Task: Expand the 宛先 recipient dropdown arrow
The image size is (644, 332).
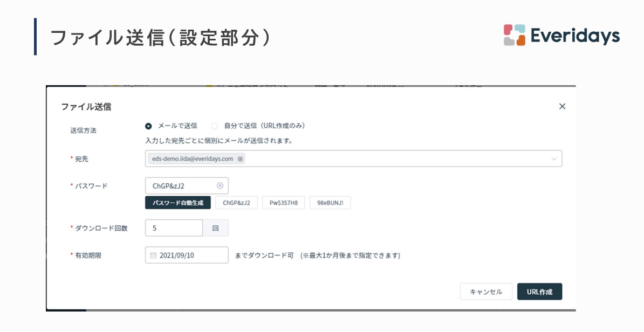Action: pos(554,159)
